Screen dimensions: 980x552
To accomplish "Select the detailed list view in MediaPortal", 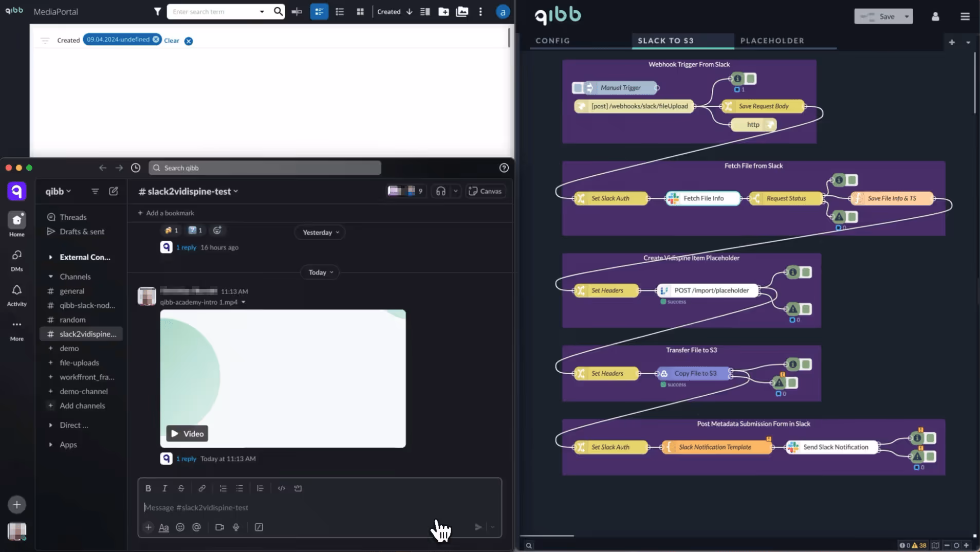I will [x=319, y=11].
